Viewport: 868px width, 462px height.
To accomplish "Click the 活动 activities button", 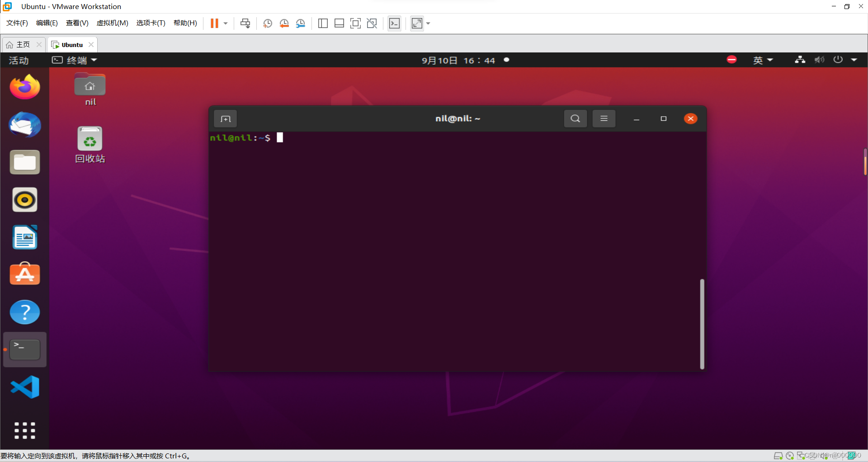I will point(19,60).
